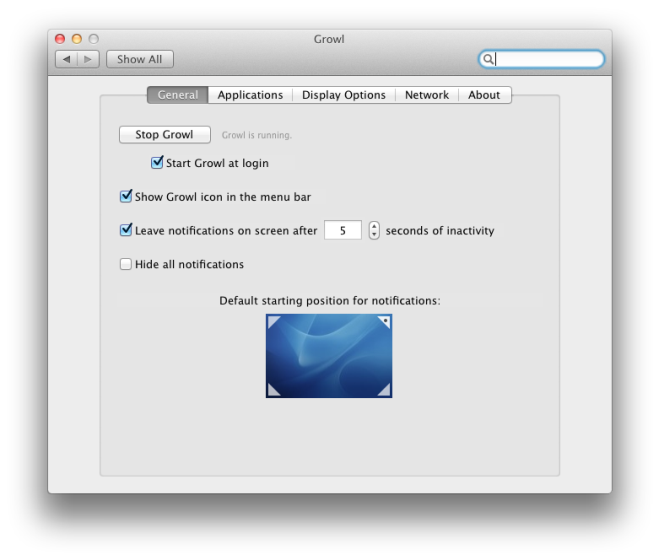Minimize the Growl window with yellow button

tap(77, 39)
